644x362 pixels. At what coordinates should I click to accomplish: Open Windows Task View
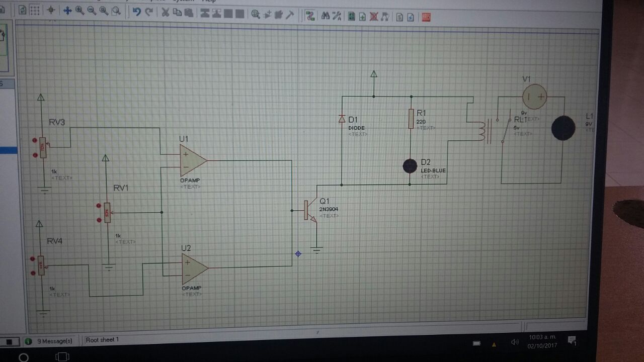(x=62, y=357)
